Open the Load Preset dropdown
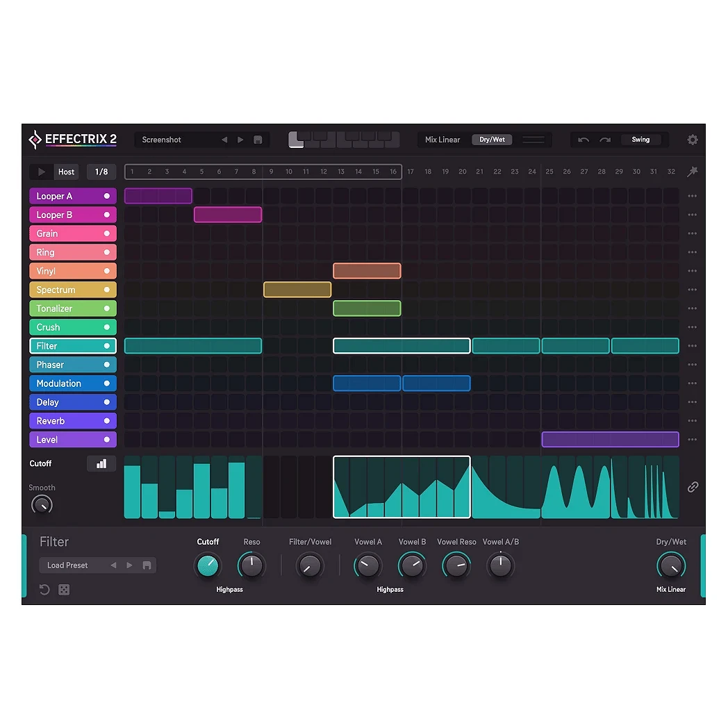Screen dimensions: 728x728 pyautogui.click(x=75, y=565)
